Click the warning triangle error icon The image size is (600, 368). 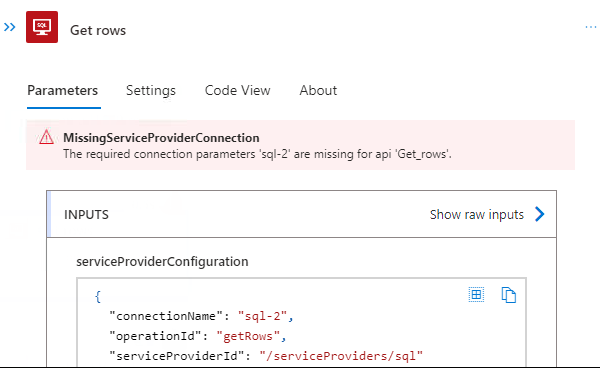(x=46, y=137)
